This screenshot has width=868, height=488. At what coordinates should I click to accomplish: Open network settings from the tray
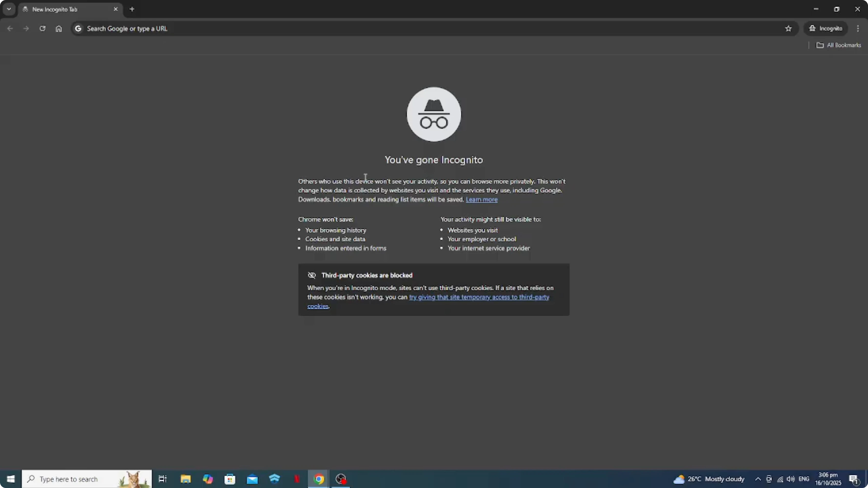coord(780,479)
